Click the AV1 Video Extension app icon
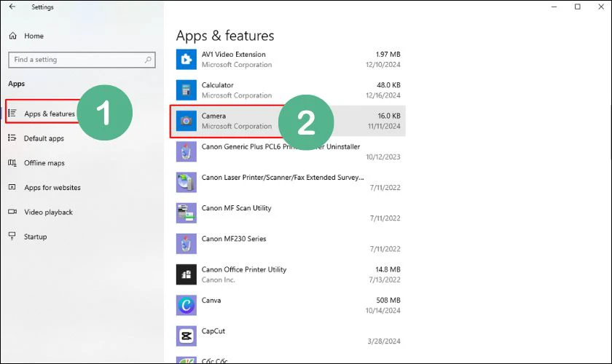 187,59
